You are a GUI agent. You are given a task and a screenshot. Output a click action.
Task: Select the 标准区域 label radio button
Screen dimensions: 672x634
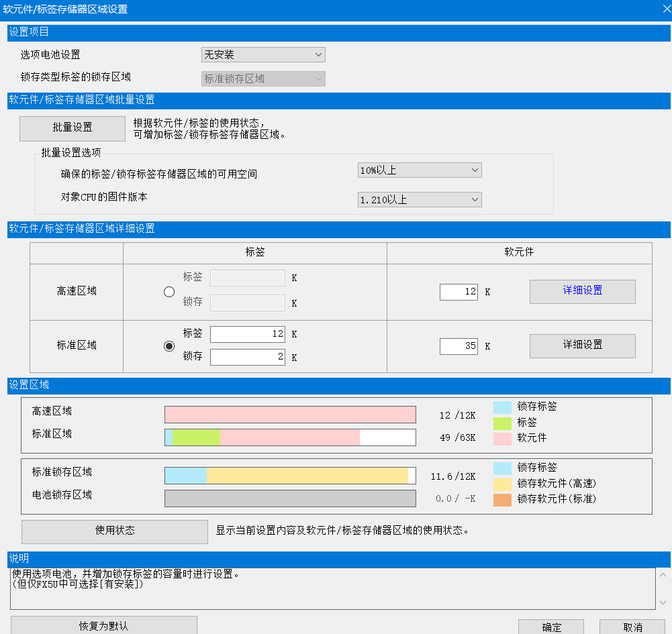[169, 346]
